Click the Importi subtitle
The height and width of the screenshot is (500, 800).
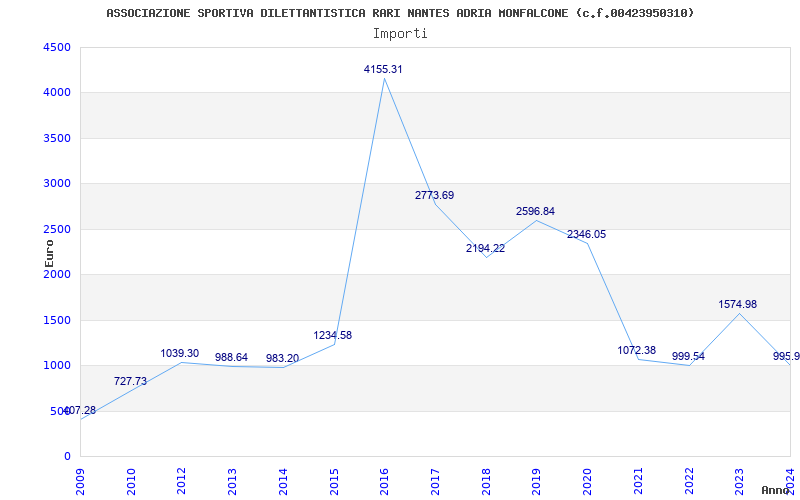click(x=400, y=34)
